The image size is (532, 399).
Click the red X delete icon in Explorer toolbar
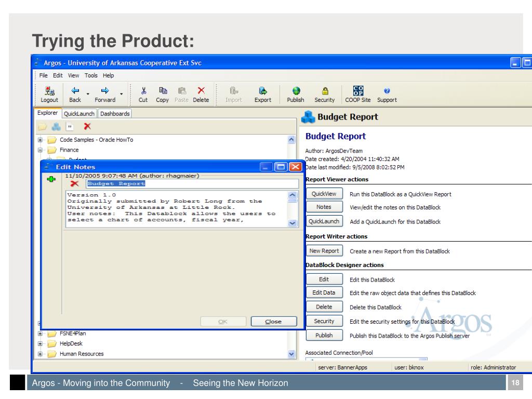click(87, 127)
